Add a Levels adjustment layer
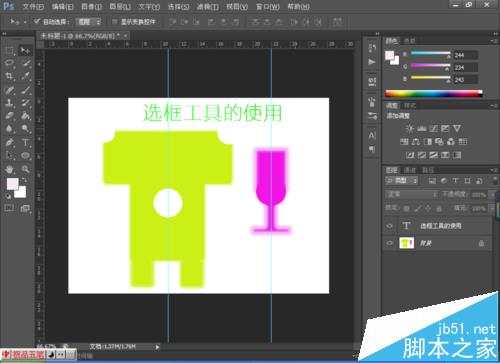Image resolution: width=500 pixels, height=363 pixels. (422, 128)
